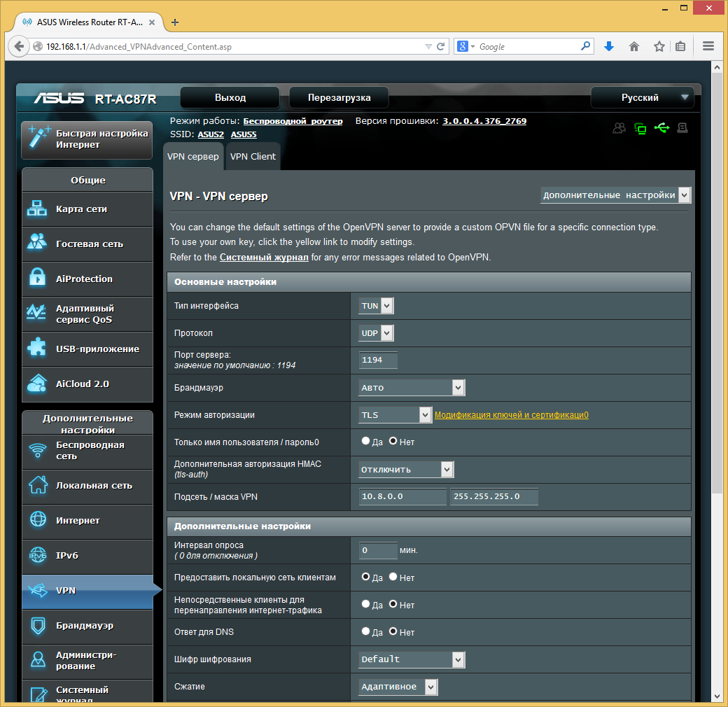Open the Firefox hamburger menu
This screenshot has height=707, width=728.
coord(708,46)
